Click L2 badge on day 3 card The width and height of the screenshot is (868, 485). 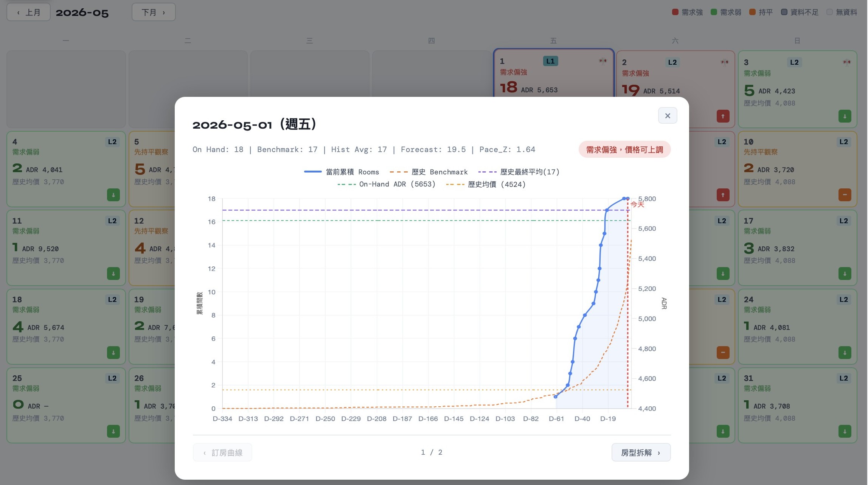(794, 62)
